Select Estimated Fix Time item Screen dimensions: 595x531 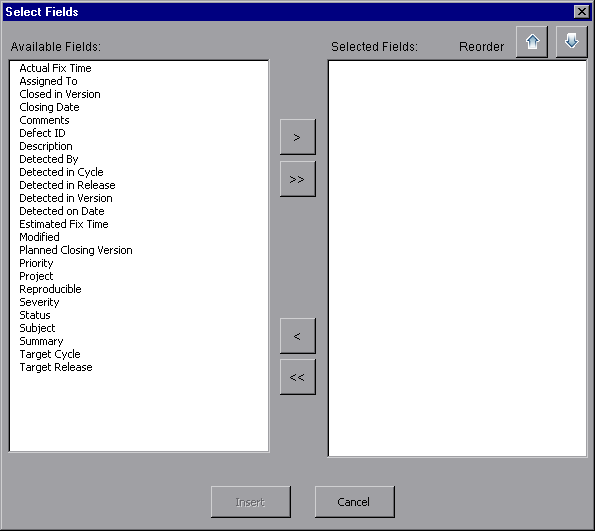point(64,224)
